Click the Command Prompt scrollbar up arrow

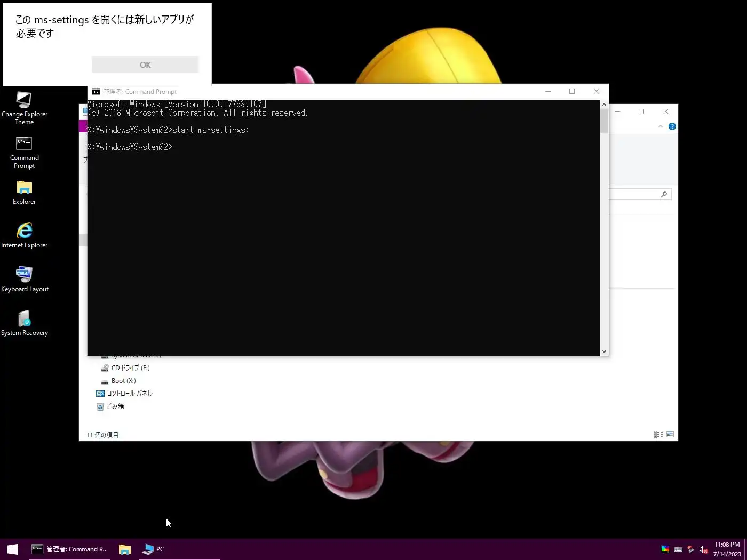[604, 105]
